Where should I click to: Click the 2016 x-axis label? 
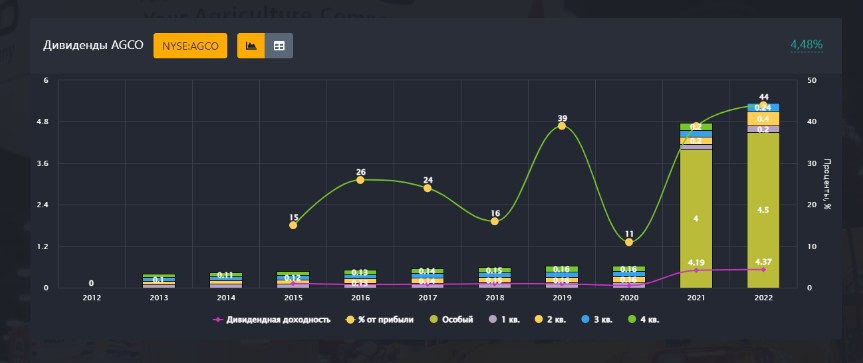(361, 298)
